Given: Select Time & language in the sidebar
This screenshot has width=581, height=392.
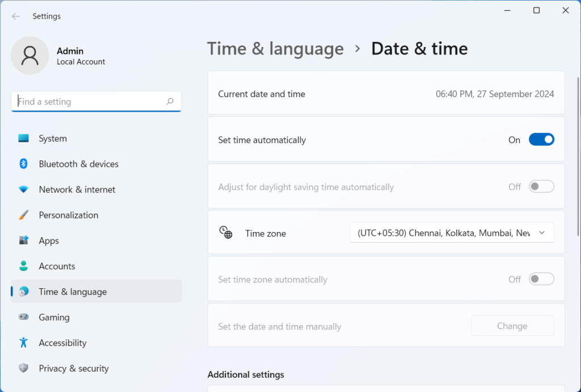Looking at the screenshot, I should coord(96,292).
